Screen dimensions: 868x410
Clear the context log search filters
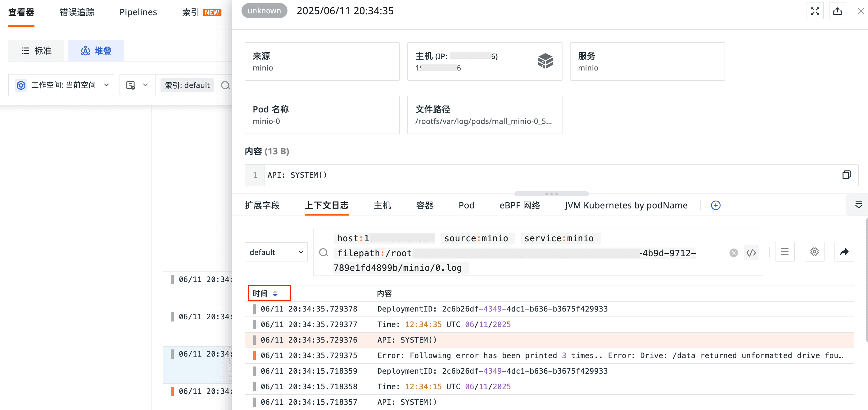734,253
